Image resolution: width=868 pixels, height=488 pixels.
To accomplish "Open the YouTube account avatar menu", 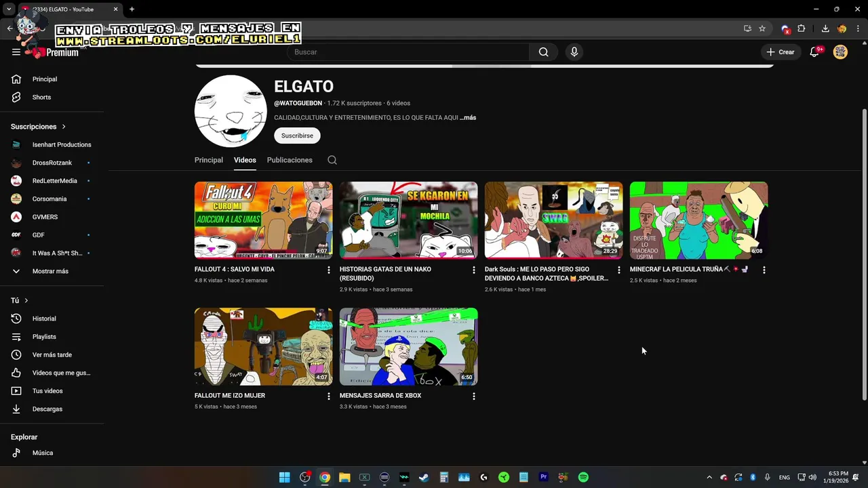I will [x=840, y=52].
